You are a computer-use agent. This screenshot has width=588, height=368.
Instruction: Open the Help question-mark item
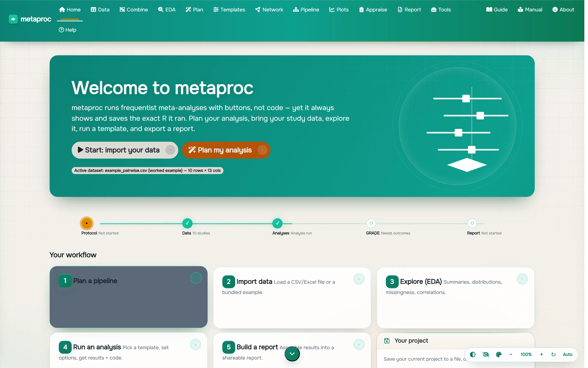click(68, 30)
